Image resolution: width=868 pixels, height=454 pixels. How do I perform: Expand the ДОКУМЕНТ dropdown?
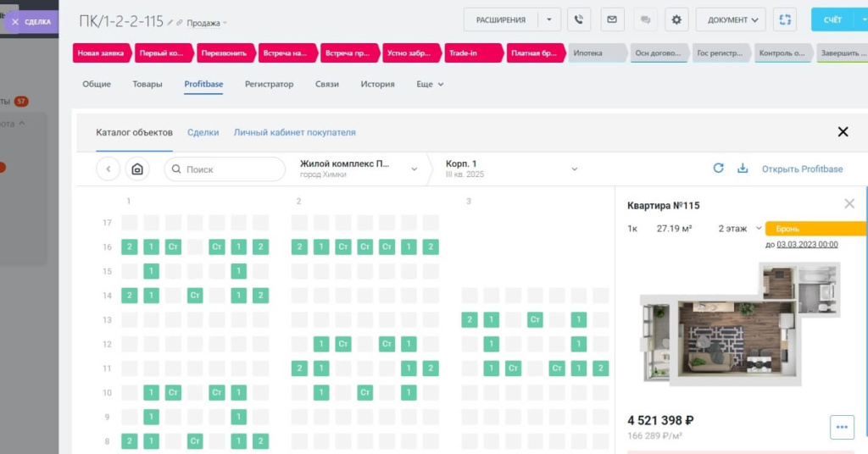[730, 19]
